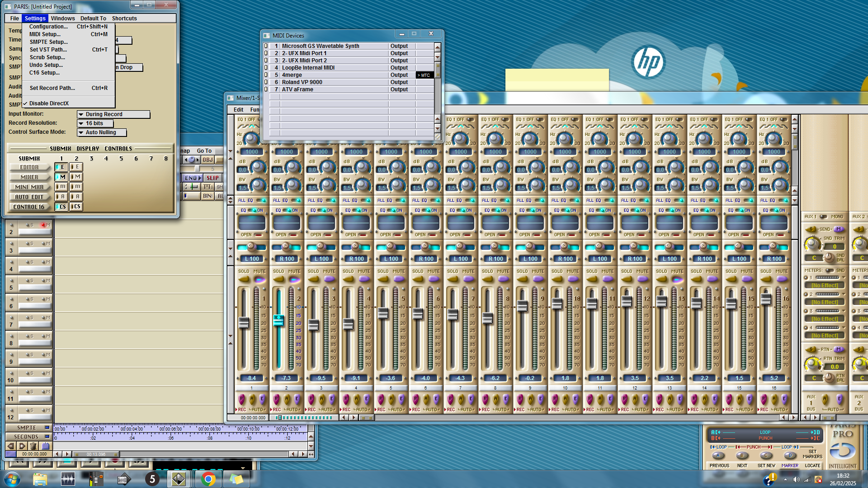868x488 pixels.
Task: Open the Windows menu in PARIS
Action: coord(63,19)
